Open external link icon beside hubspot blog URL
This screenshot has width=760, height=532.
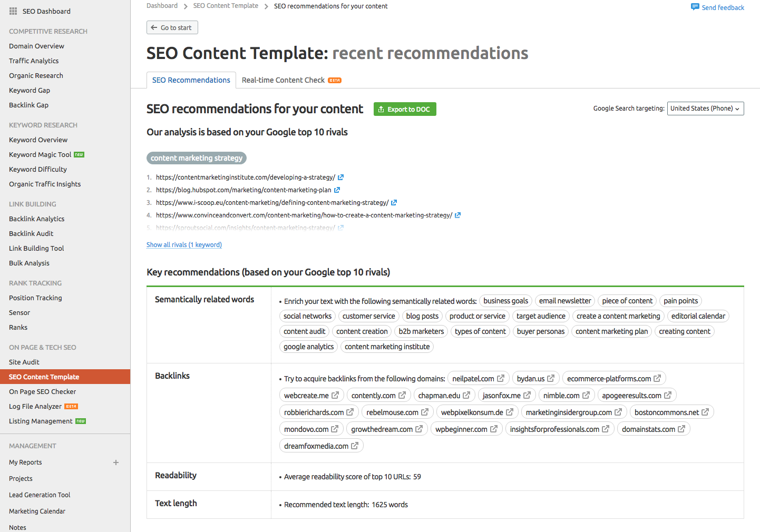pyautogui.click(x=337, y=190)
